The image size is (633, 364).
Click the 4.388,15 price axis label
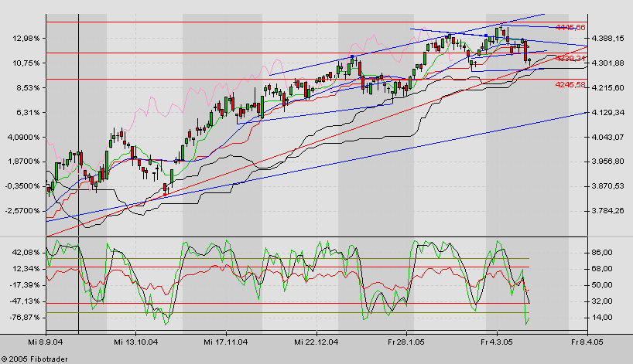click(607, 39)
